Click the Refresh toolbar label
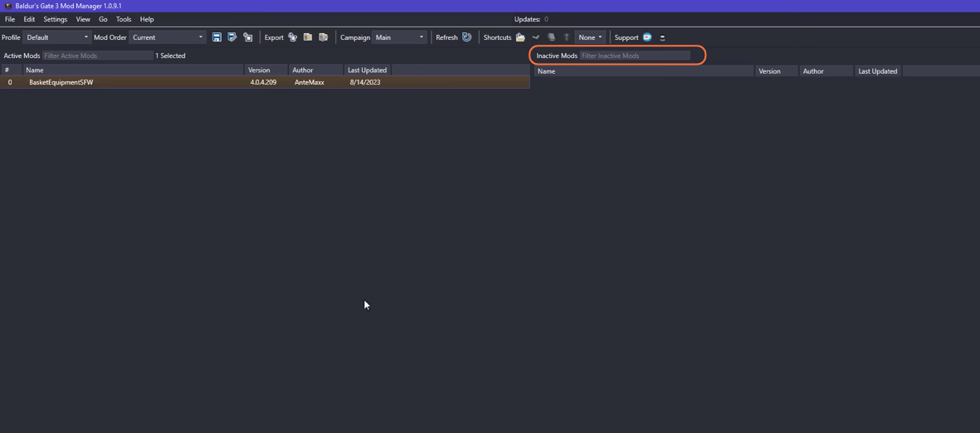Image resolution: width=980 pixels, height=433 pixels. 446,37
